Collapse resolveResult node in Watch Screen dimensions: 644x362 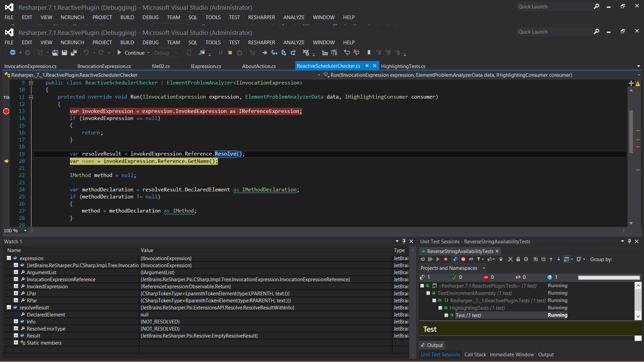click(9, 307)
